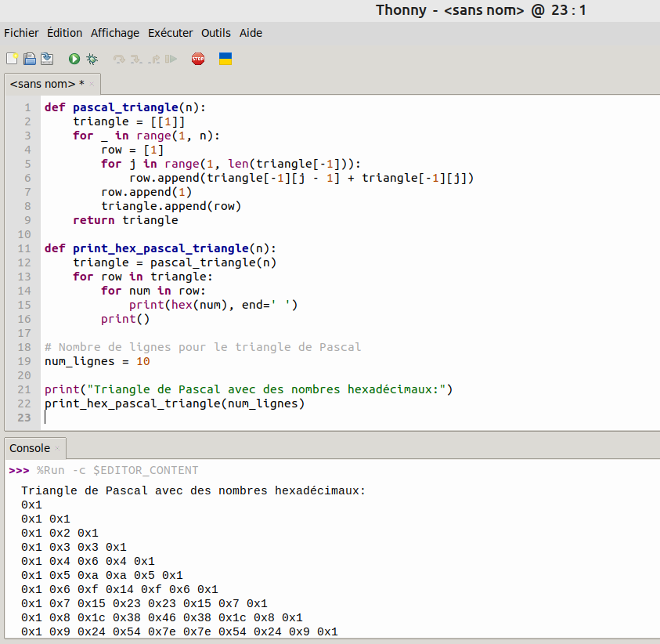Click the Ukraine flag icon

pos(225,59)
